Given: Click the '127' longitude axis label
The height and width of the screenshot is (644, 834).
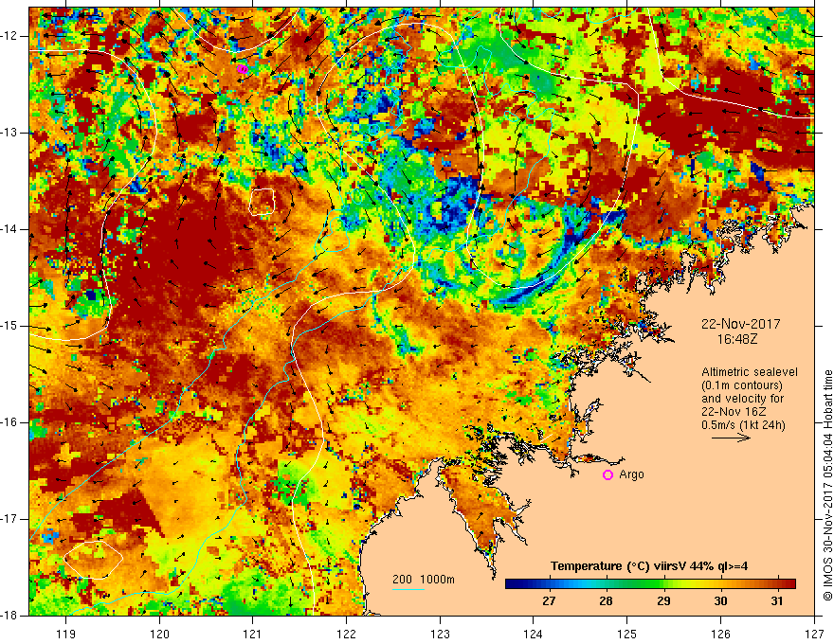Looking at the screenshot, I should point(814,634).
